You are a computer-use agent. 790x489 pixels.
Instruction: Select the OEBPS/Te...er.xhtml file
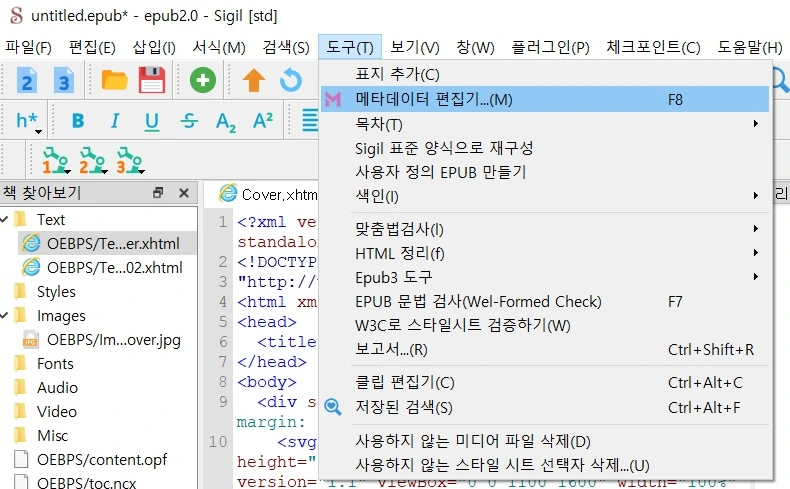(107, 244)
